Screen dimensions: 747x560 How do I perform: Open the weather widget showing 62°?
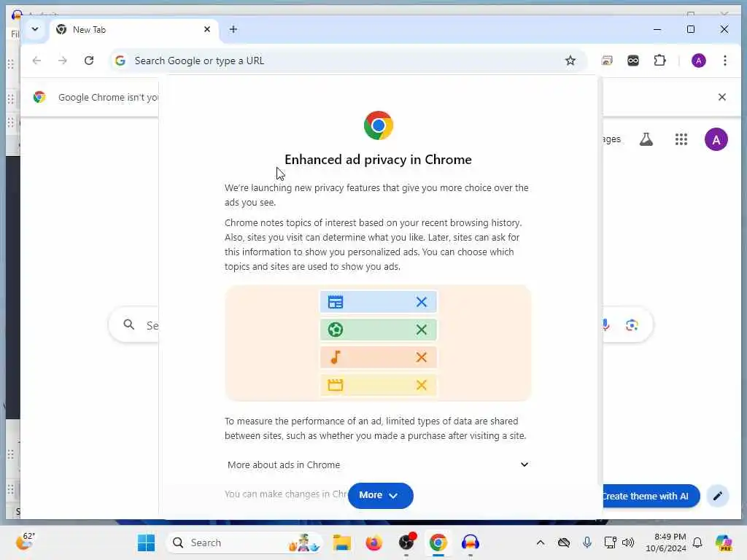click(x=26, y=542)
